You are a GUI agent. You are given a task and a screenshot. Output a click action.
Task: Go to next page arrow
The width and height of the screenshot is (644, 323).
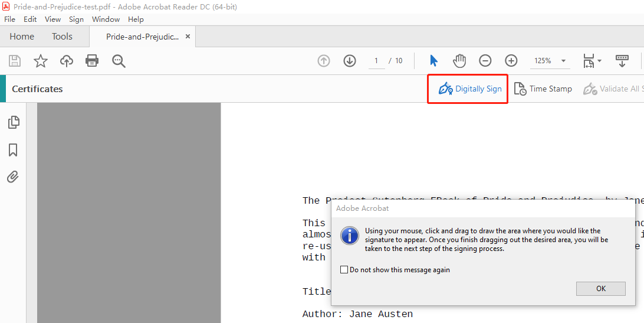[350, 61]
